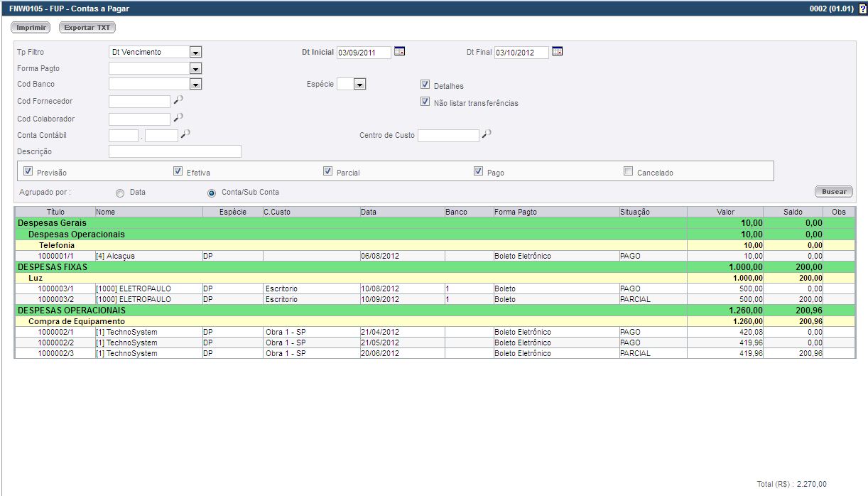Open the Espécie dropdown
The image size is (868, 496).
359,83
